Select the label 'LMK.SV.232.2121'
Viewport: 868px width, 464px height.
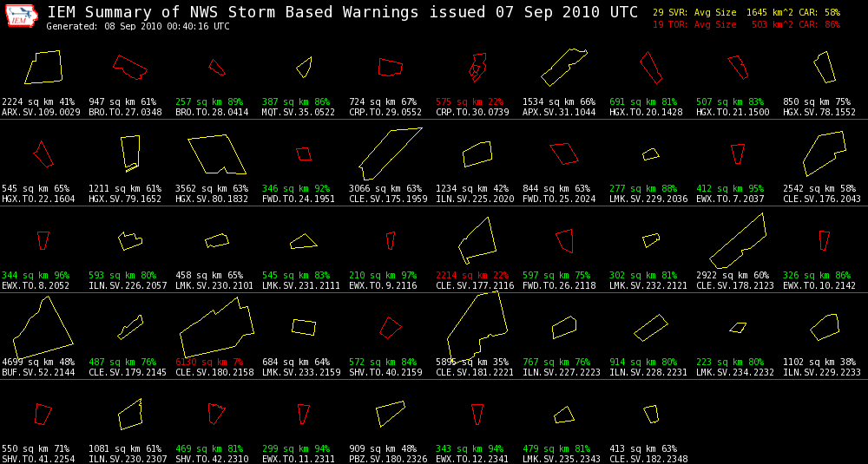coord(648,286)
